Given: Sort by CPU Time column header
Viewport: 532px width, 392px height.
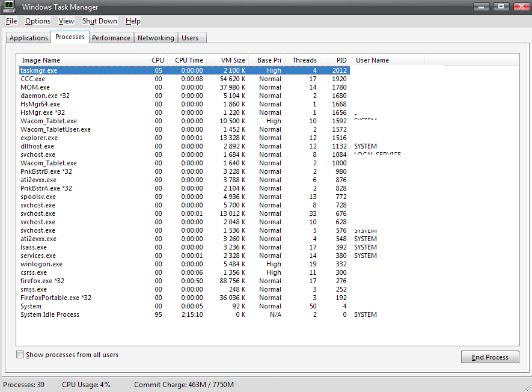Looking at the screenshot, I should pyautogui.click(x=186, y=60).
